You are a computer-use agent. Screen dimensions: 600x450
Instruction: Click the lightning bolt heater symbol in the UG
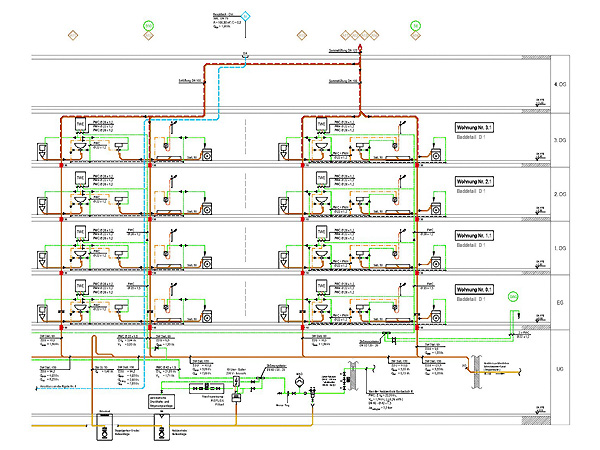[x=236, y=381]
